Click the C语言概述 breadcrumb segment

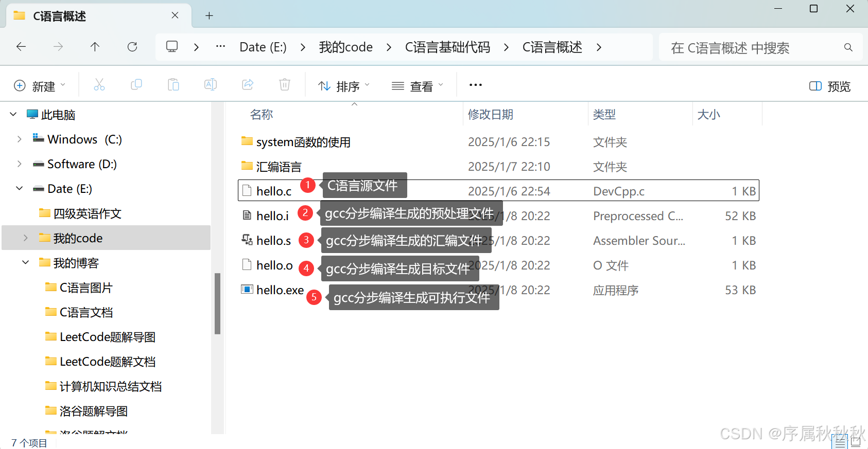[x=552, y=47]
